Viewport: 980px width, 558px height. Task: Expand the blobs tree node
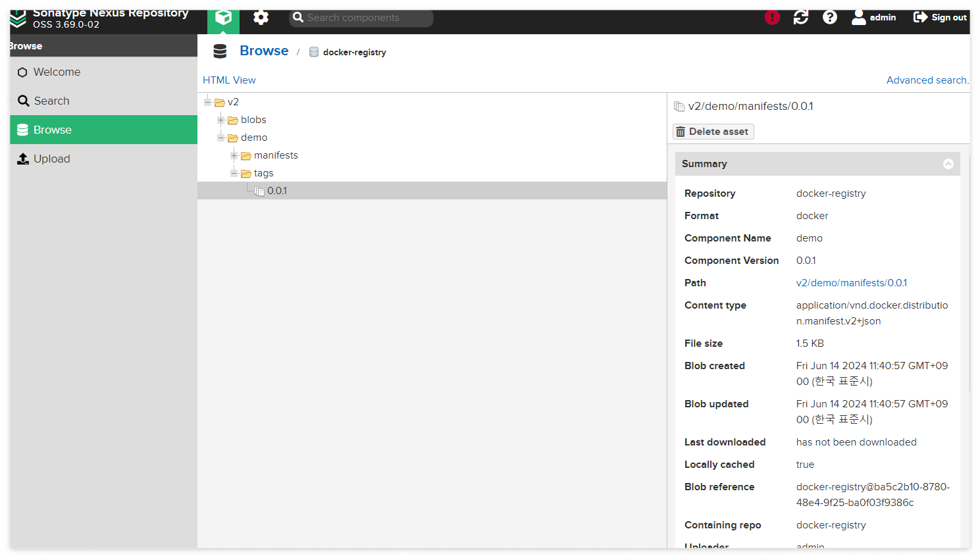(x=221, y=120)
